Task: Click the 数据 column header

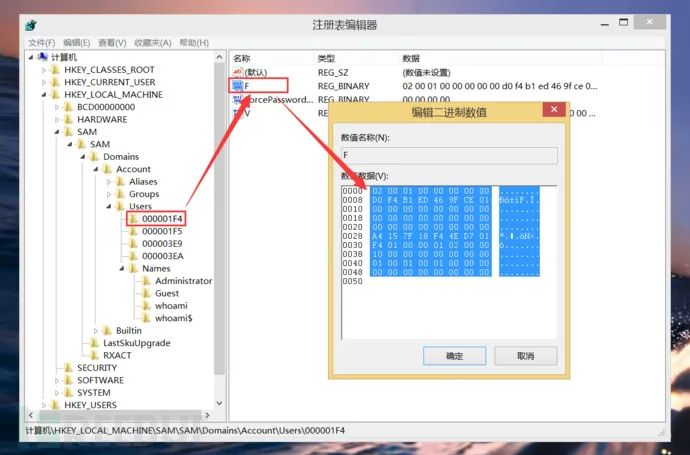Action: click(501, 58)
